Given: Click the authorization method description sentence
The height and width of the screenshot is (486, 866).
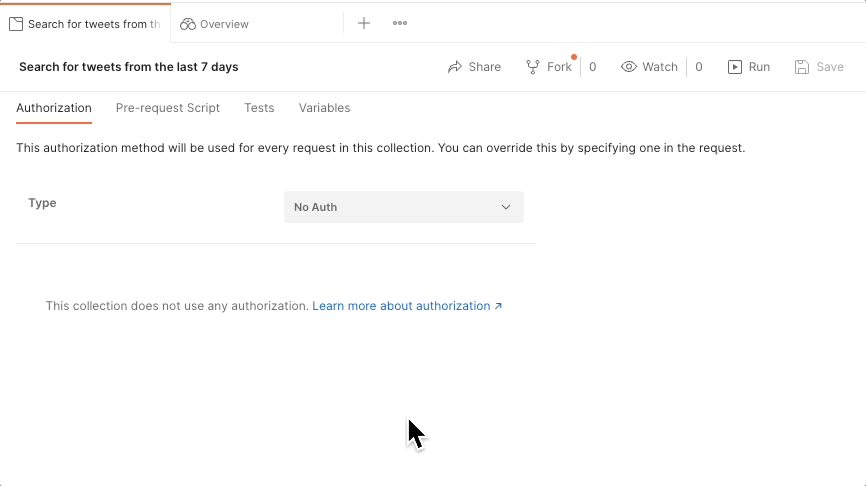Looking at the screenshot, I should click(381, 148).
